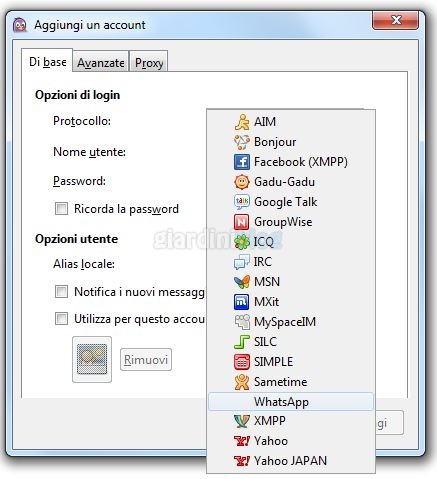Image resolution: width=437 pixels, height=479 pixels.
Task: Switch to the Di base tab
Action: (x=47, y=61)
